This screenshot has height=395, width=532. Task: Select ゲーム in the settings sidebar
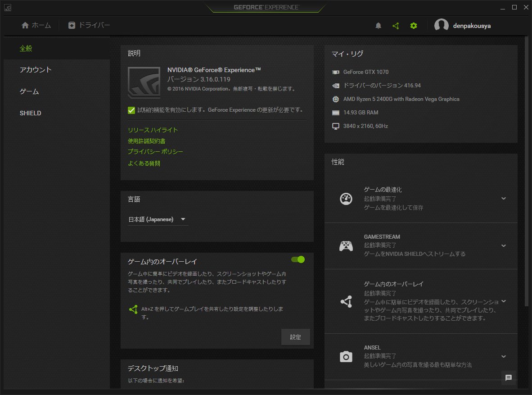pyautogui.click(x=57, y=92)
